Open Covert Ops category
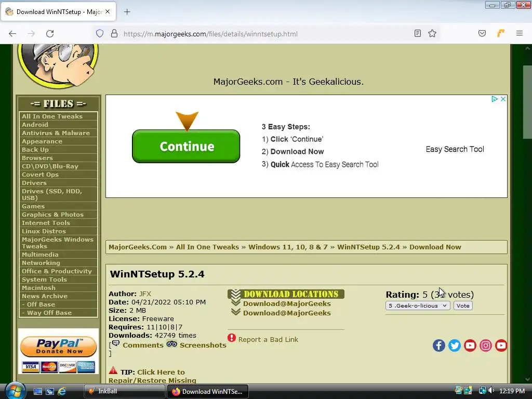532x399 pixels. (40, 175)
